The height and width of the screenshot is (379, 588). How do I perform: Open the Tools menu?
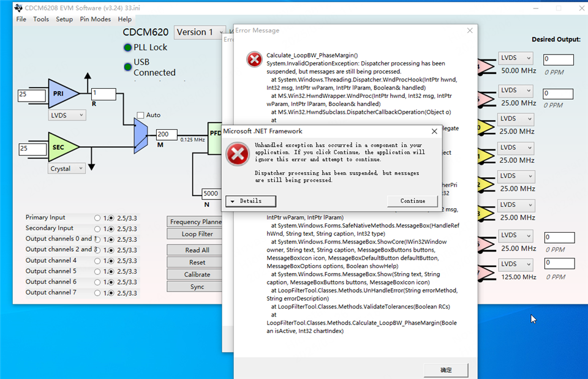coord(41,19)
